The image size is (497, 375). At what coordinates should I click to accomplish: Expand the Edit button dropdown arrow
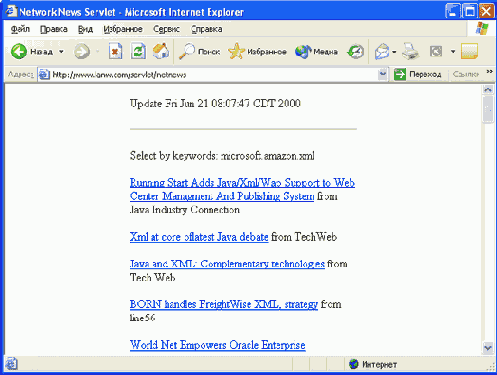(453, 52)
